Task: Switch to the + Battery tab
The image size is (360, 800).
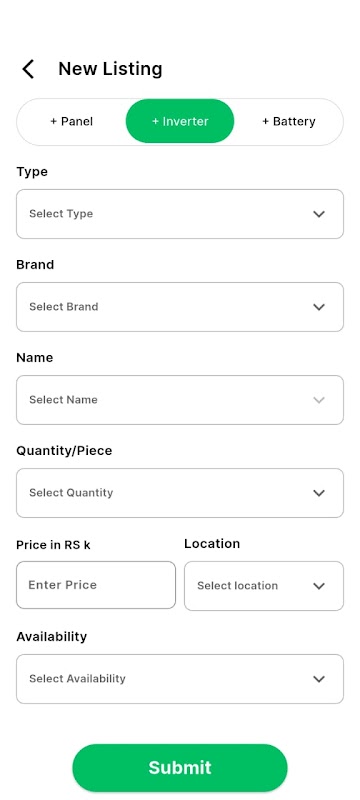Action: 289,121
